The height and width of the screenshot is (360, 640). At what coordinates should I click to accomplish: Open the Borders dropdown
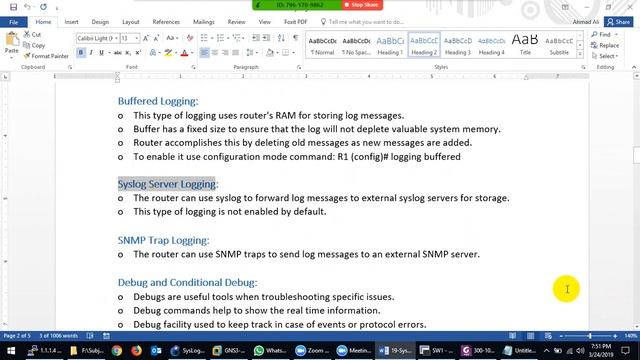click(293, 53)
